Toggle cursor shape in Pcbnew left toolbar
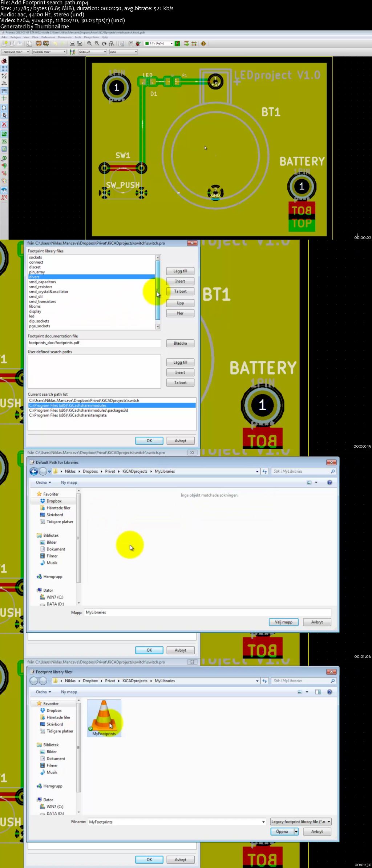 (4, 98)
